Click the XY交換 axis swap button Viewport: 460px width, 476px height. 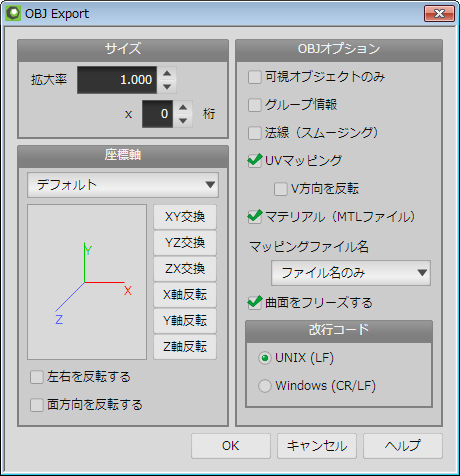[x=185, y=217]
